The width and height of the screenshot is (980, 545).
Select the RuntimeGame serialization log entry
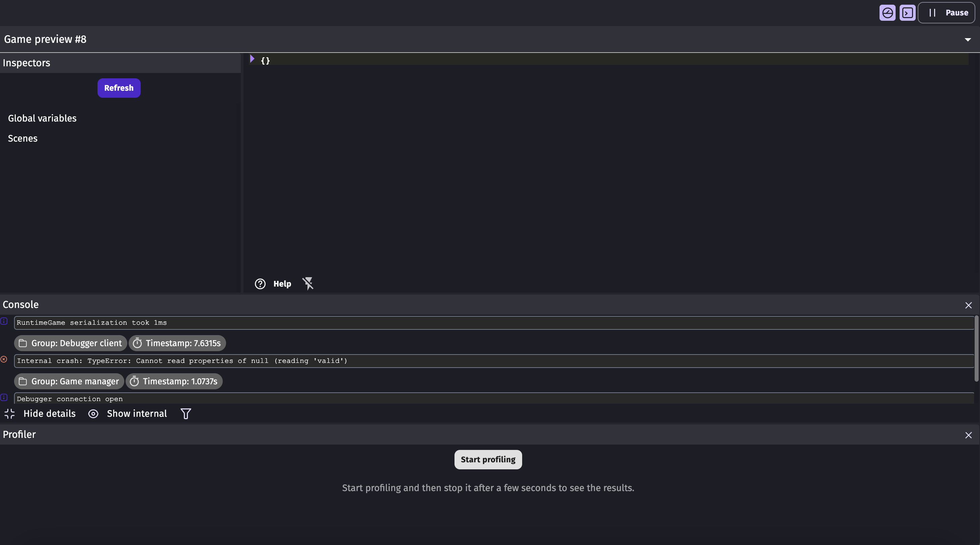494,322
